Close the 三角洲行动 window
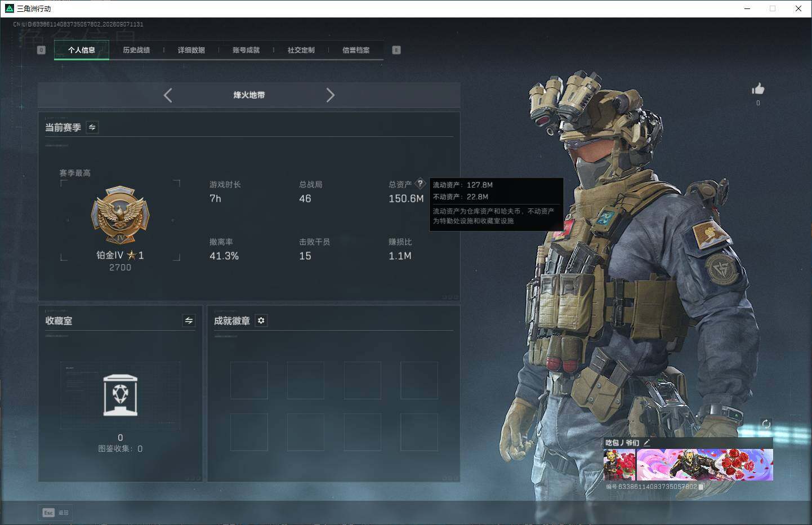The height and width of the screenshot is (525, 812). (x=798, y=8)
